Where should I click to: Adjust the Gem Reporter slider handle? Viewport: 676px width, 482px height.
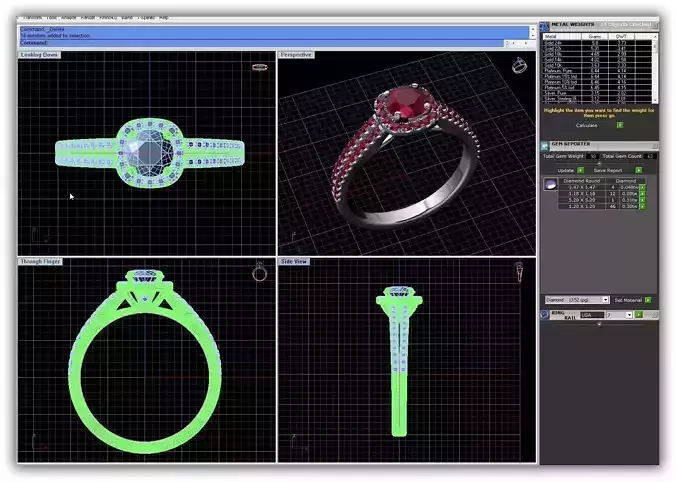599,163
